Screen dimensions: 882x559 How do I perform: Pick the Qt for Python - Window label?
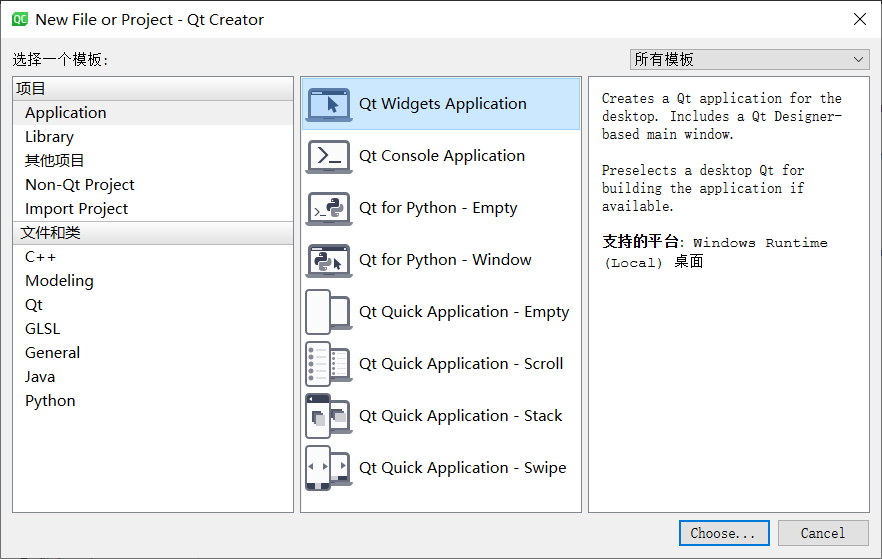pyautogui.click(x=445, y=260)
